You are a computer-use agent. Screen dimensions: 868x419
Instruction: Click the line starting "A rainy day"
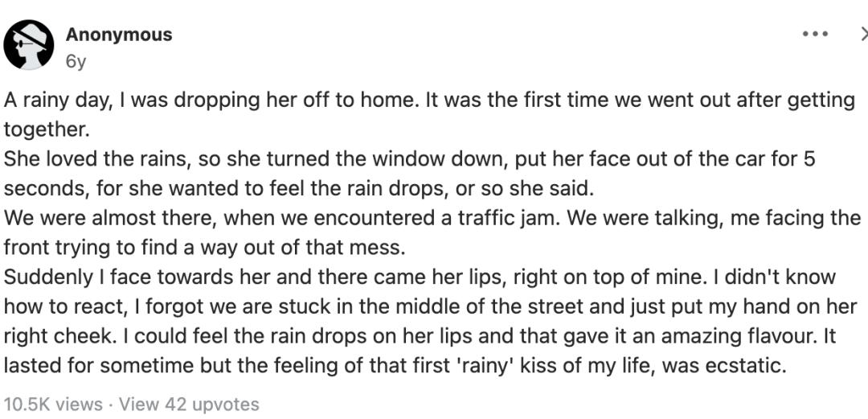429,101
